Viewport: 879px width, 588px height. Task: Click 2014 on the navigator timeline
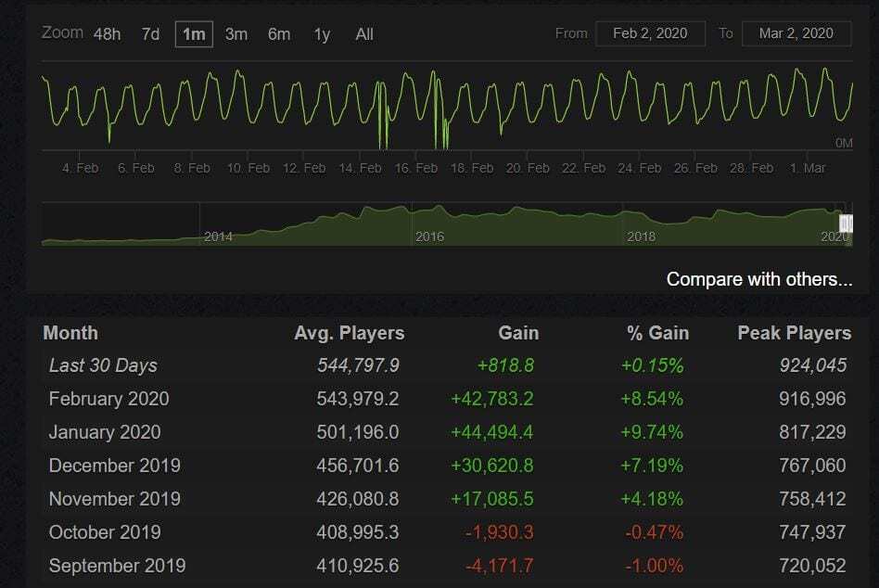point(218,236)
